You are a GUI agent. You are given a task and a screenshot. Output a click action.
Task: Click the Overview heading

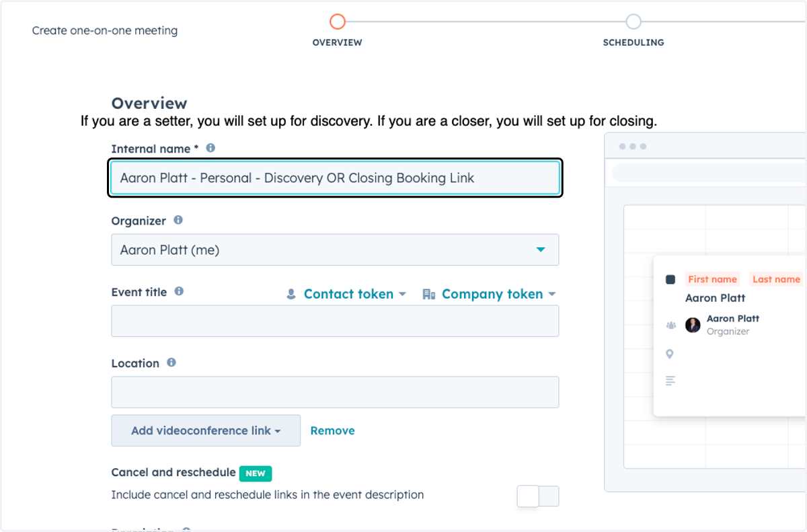(149, 103)
